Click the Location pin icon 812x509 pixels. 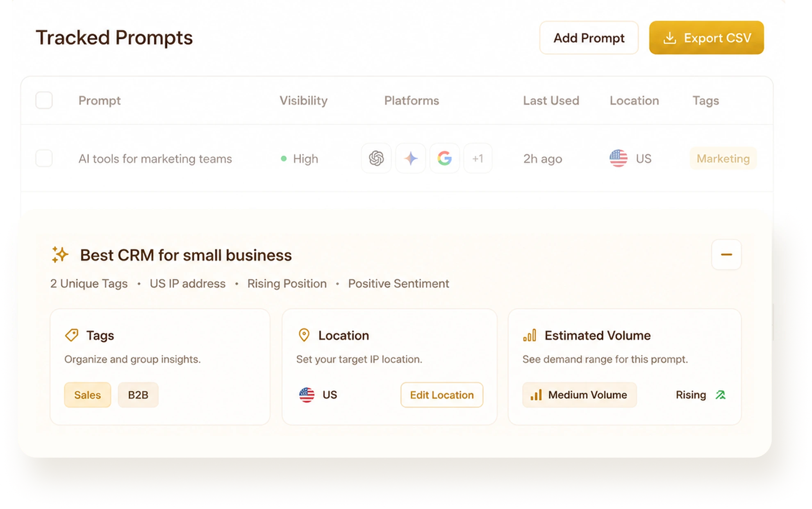(304, 335)
